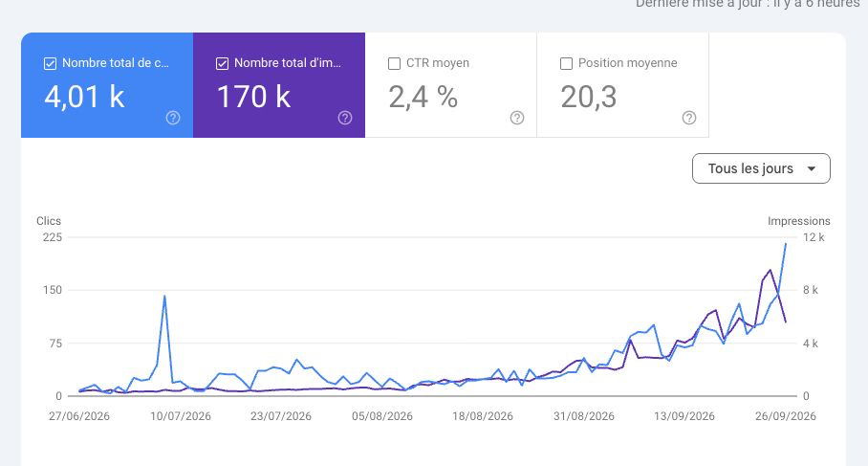868x466 pixels.
Task: Click the 18/08/2026 date label
Action: pyautogui.click(x=483, y=416)
